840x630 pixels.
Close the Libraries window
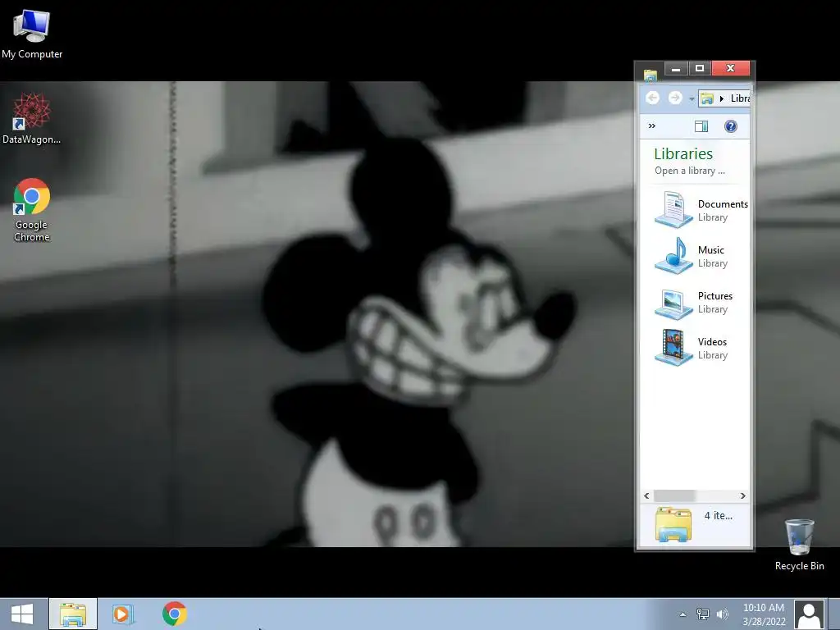[x=730, y=69]
